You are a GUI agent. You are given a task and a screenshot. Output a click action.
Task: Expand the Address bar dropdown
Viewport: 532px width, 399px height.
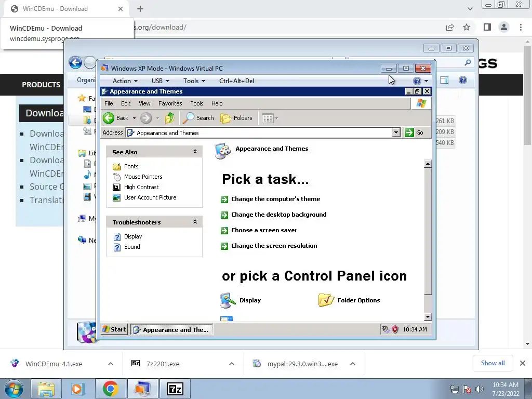[396, 132]
